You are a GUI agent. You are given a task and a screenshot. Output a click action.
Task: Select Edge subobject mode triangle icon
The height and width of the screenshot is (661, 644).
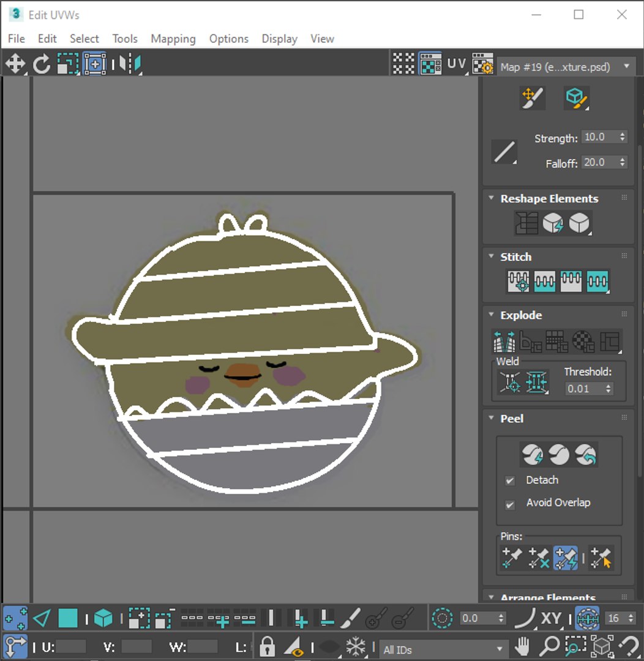pyautogui.click(x=42, y=618)
